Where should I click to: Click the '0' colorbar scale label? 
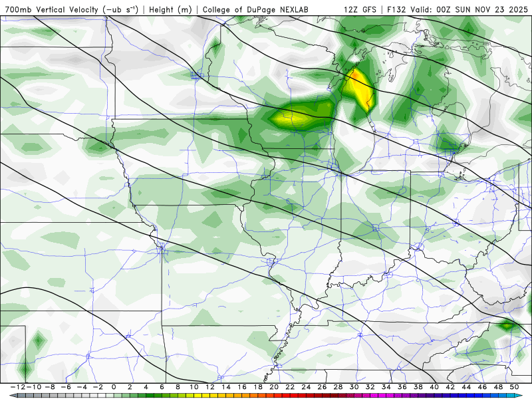(114, 387)
